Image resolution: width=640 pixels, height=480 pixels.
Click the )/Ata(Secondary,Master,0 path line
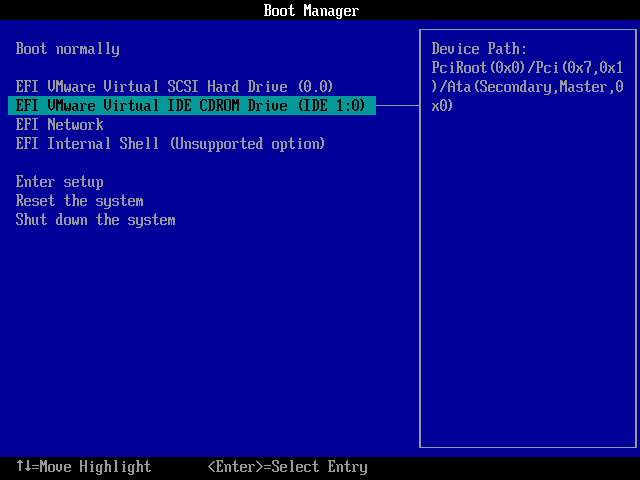[x=527, y=87]
